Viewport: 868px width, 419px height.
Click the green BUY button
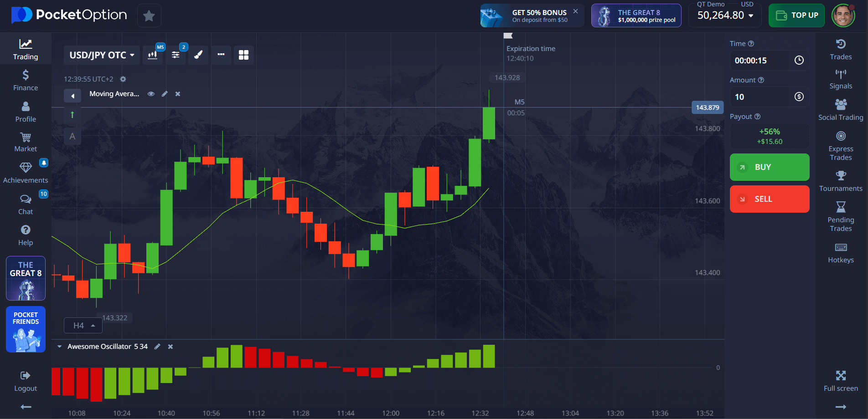770,167
